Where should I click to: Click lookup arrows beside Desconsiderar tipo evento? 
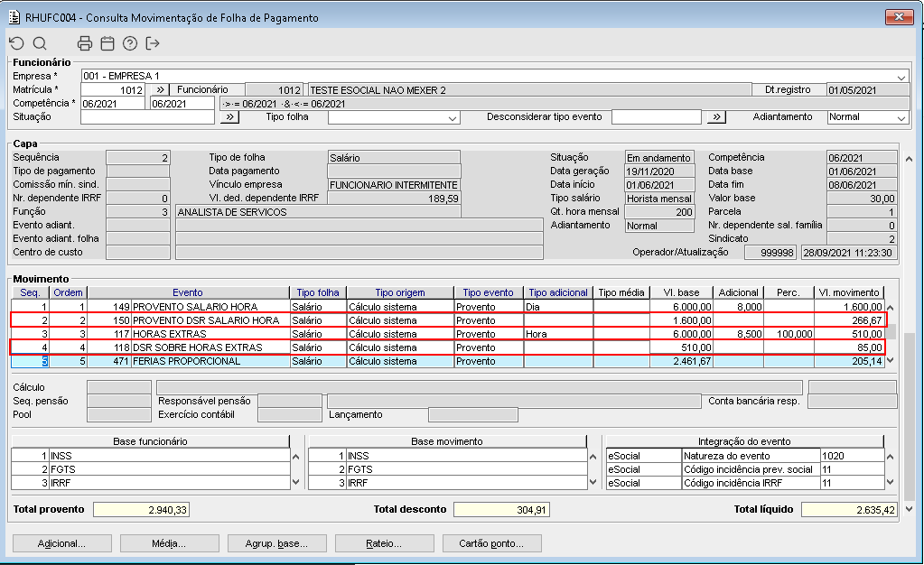coord(716,117)
